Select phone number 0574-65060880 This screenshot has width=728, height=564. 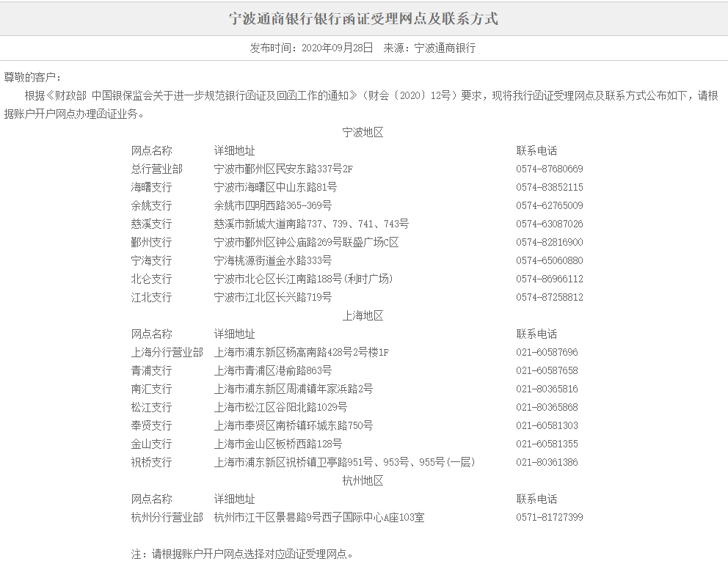[x=550, y=260]
